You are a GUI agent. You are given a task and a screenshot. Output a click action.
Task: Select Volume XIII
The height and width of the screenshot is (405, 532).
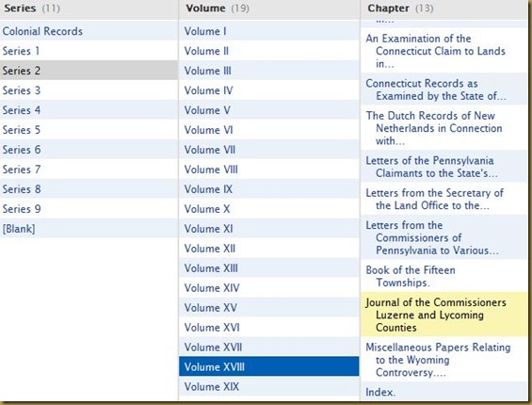click(268, 267)
